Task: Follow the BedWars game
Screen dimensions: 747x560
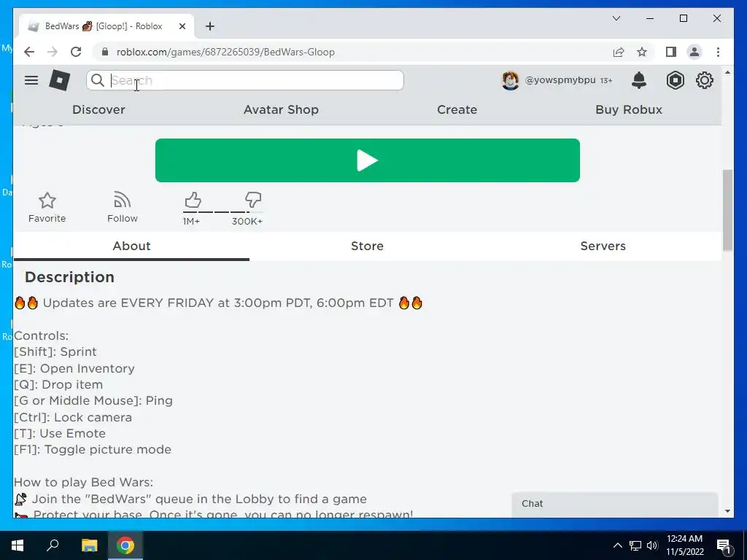Action: point(123,207)
